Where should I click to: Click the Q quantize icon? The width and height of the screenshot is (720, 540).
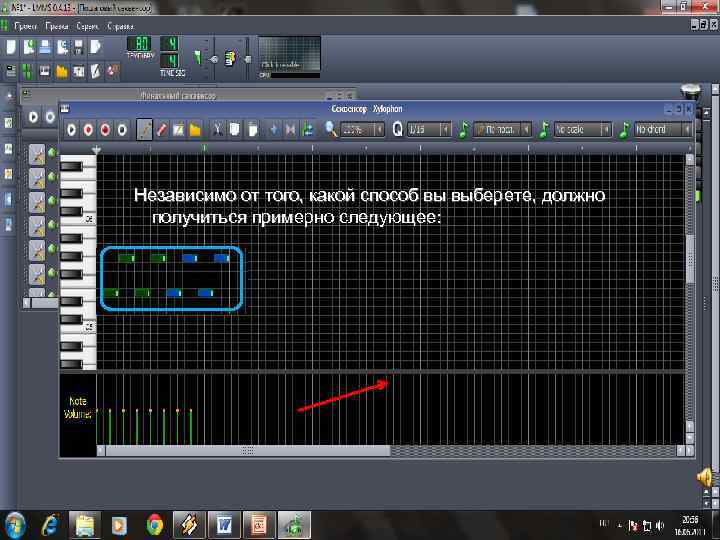pyautogui.click(x=397, y=129)
